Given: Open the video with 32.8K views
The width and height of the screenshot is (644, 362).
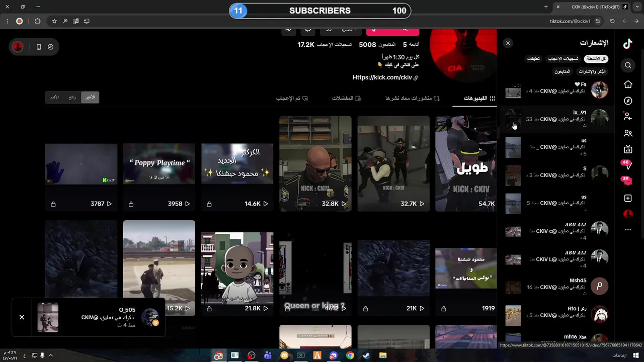Looking at the screenshot, I should coord(315,164).
